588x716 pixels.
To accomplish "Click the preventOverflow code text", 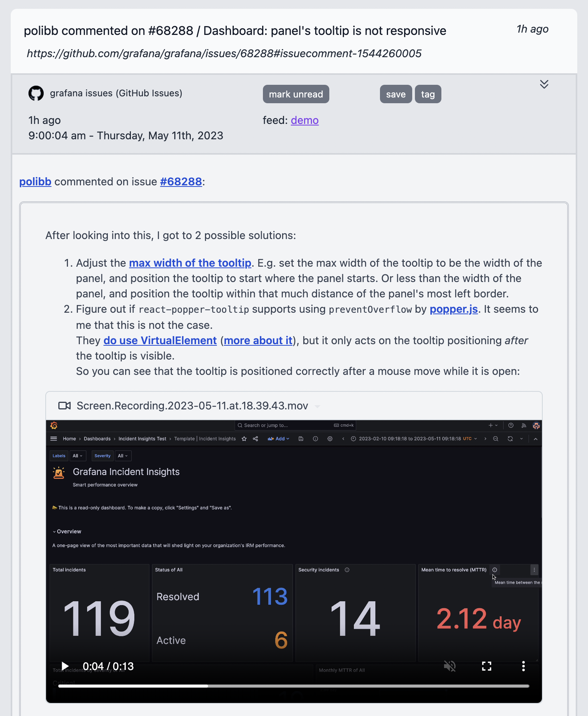I will 370,309.
